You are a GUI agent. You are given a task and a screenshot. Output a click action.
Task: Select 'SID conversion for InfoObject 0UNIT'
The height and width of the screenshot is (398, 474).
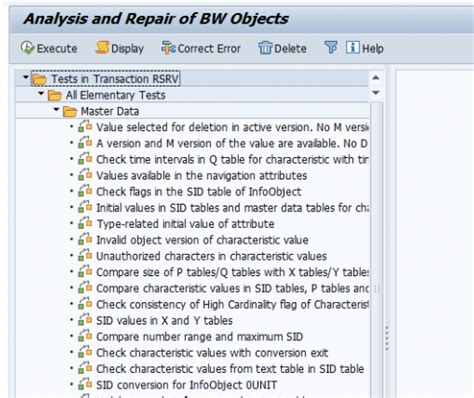[x=186, y=385]
